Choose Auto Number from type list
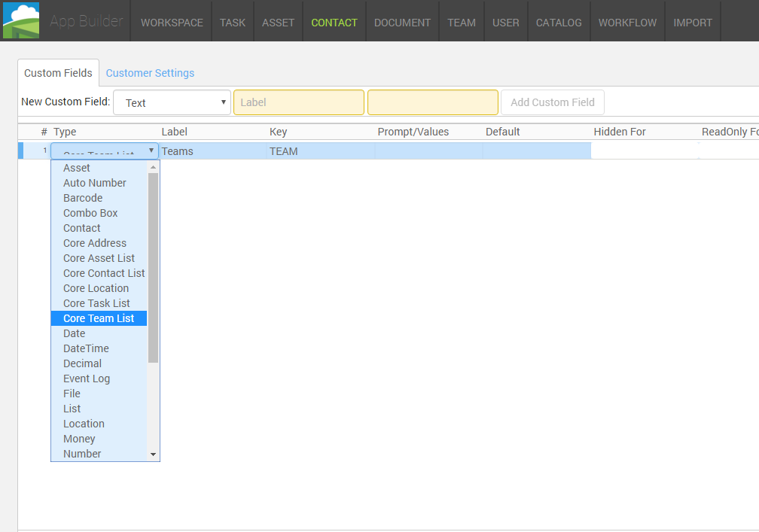This screenshot has width=759, height=532. pyautogui.click(x=95, y=183)
